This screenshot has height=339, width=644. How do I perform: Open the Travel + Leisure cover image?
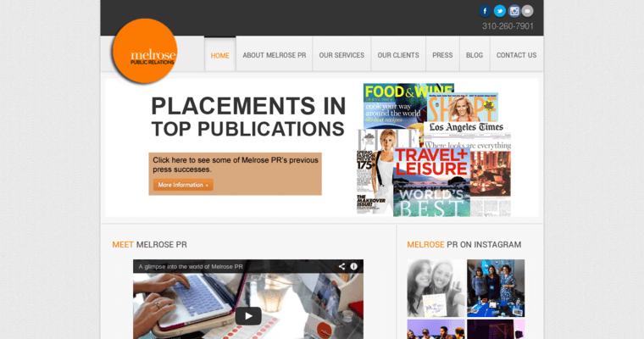(431, 182)
